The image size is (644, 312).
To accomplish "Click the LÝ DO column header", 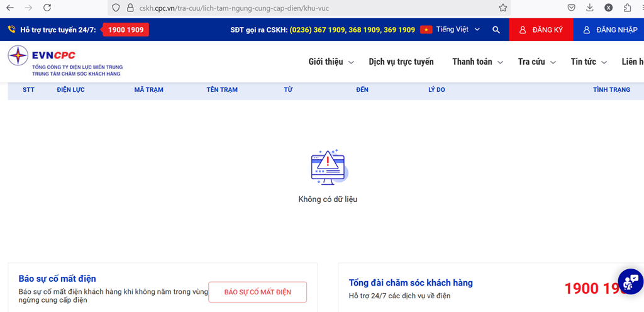I will (x=436, y=90).
